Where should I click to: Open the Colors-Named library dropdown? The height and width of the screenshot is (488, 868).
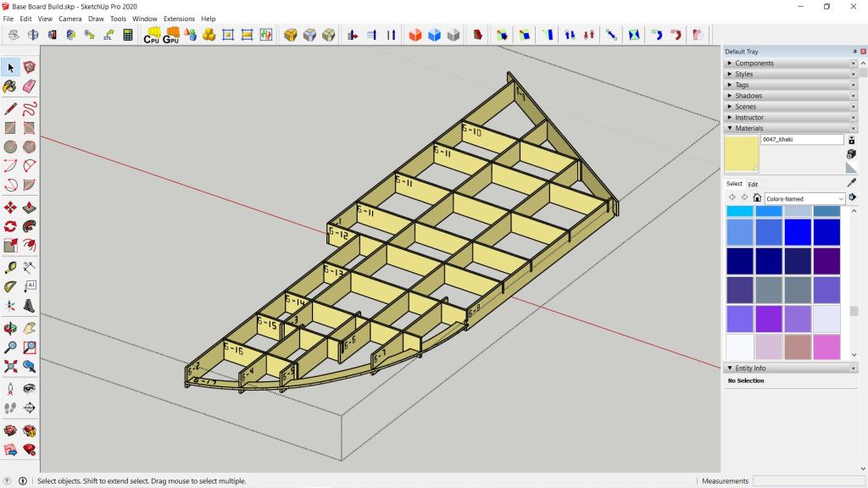(840, 198)
